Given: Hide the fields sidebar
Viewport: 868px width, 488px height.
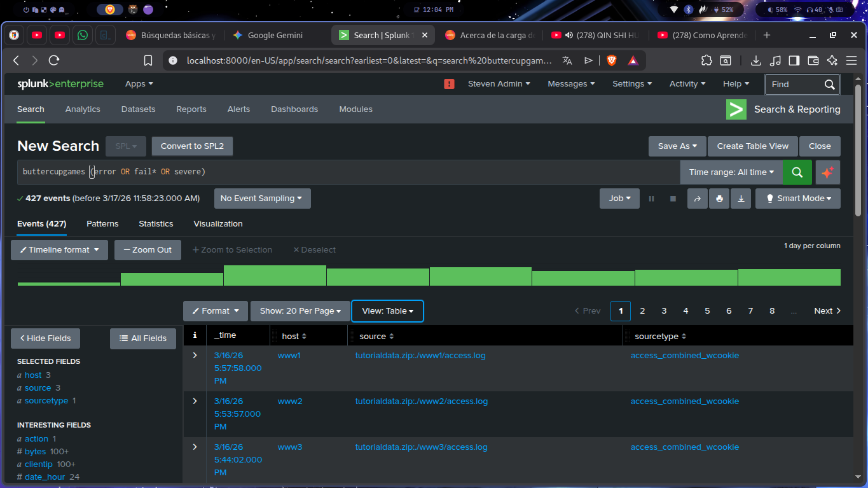Looking at the screenshot, I should coord(45,338).
